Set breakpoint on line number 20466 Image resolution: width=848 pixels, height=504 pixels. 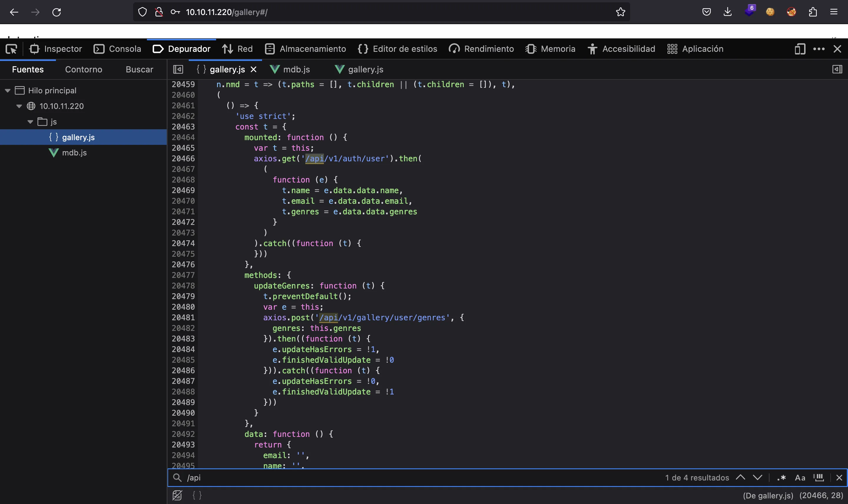[183, 159]
